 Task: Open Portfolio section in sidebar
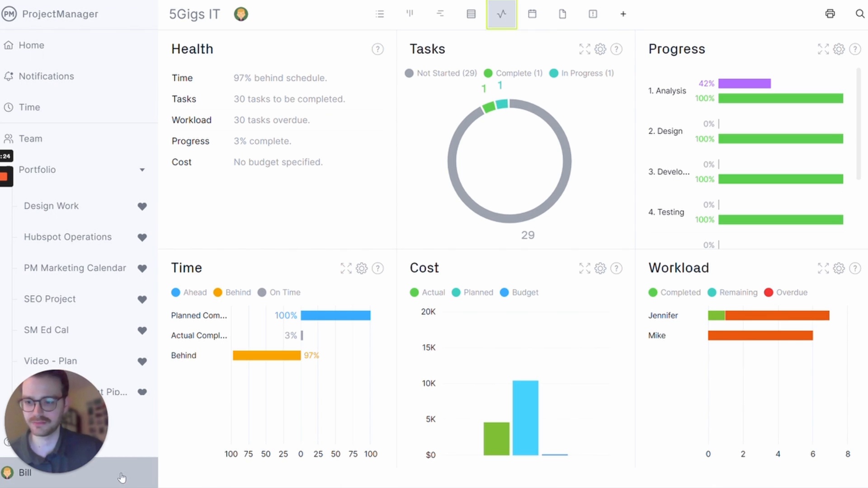click(37, 170)
